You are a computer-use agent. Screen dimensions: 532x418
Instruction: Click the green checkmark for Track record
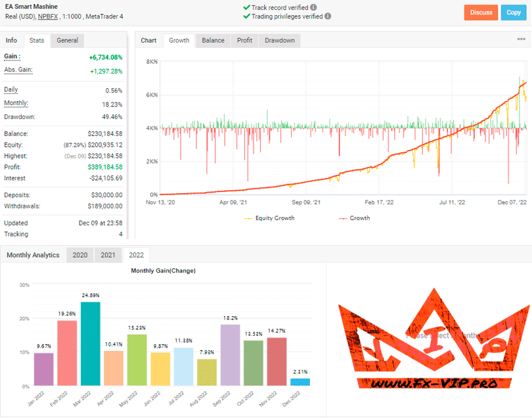click(x=246, y=8)
